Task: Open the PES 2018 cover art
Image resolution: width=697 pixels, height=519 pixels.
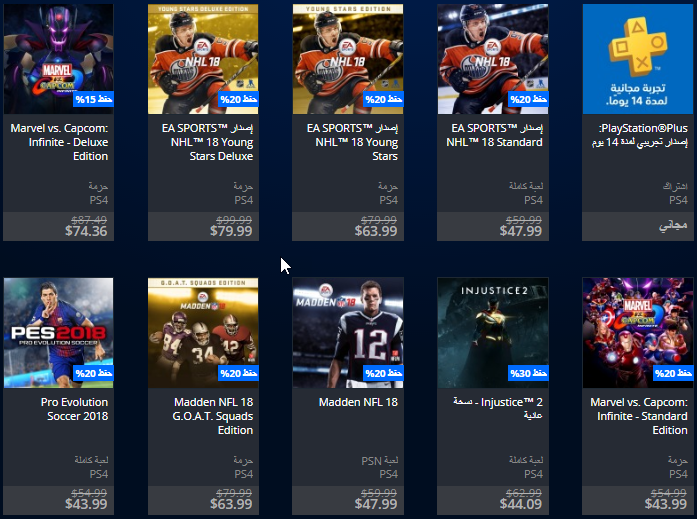Action: click(58, 333)
